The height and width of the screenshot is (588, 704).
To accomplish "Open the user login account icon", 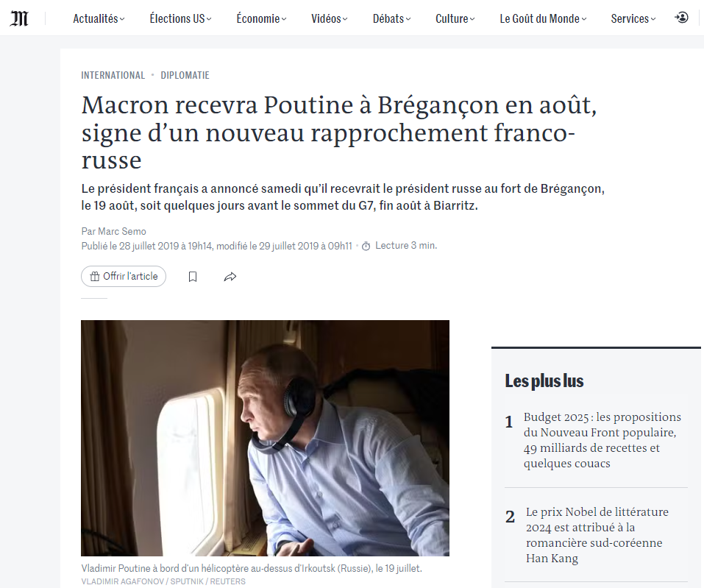I will [681, 18].
